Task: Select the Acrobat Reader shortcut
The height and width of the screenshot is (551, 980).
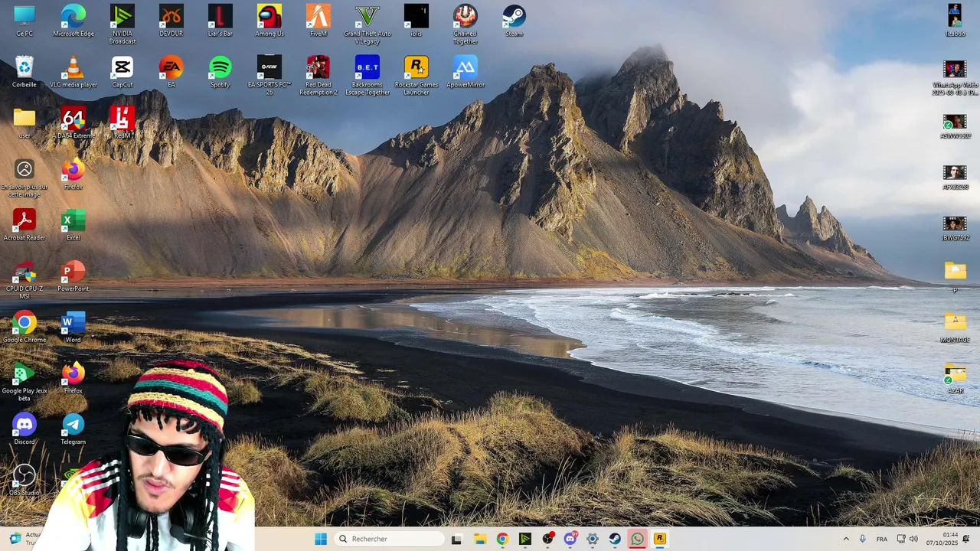Action: click(x=24, y=225)
